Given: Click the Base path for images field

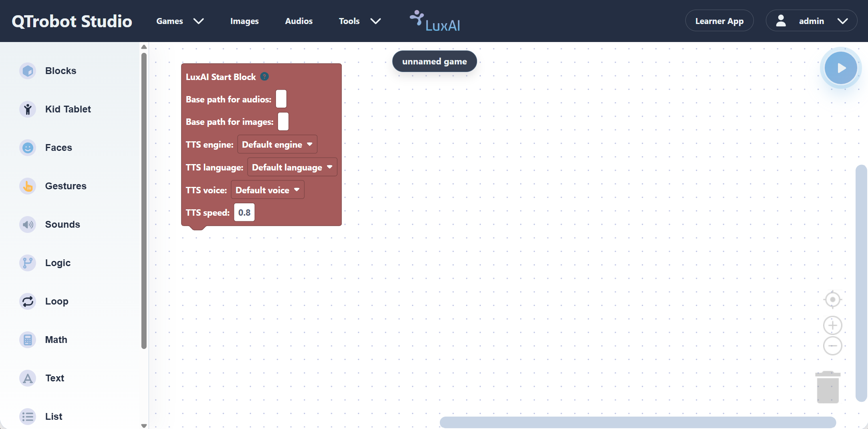Looking at the screenshot, I should [x=283, y=121].
